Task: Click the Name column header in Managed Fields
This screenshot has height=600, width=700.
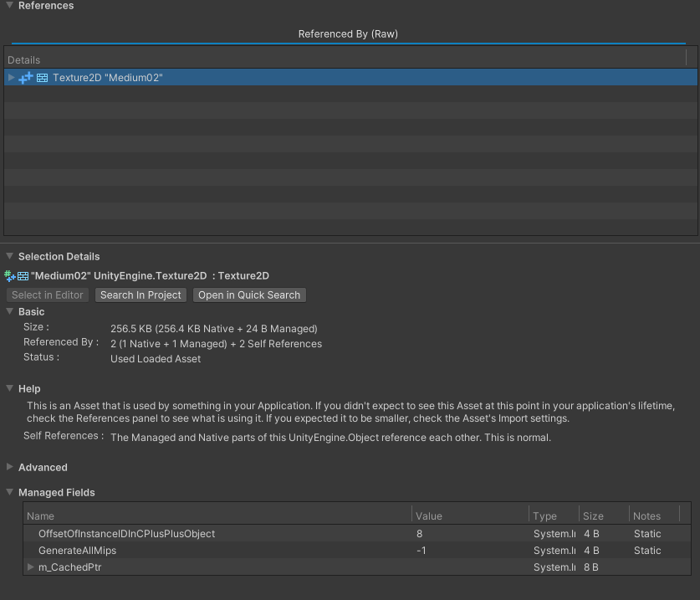Action: pos(40,515)
